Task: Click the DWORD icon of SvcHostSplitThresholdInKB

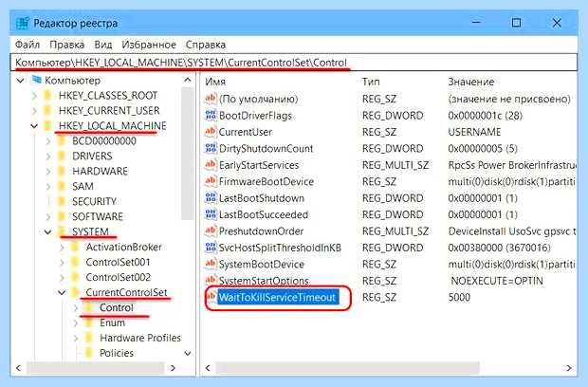Action: tap(211, 248)
